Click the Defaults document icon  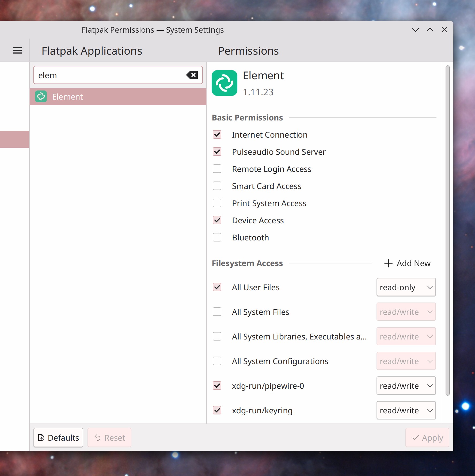[x=41, y=437]
